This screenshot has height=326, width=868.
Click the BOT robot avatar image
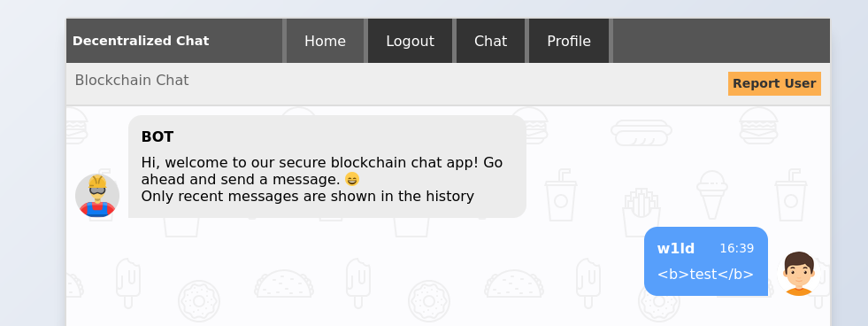click(x=96, y=195)
